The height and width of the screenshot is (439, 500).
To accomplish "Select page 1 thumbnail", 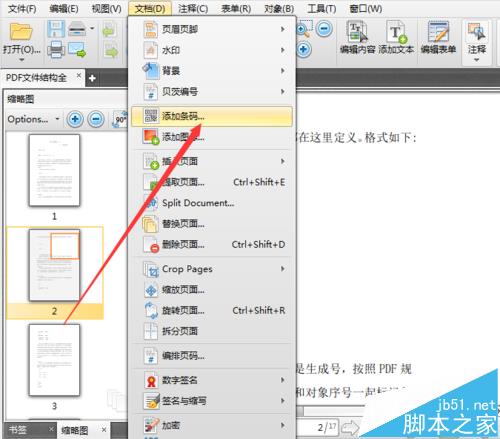I will tap(54, 170).
